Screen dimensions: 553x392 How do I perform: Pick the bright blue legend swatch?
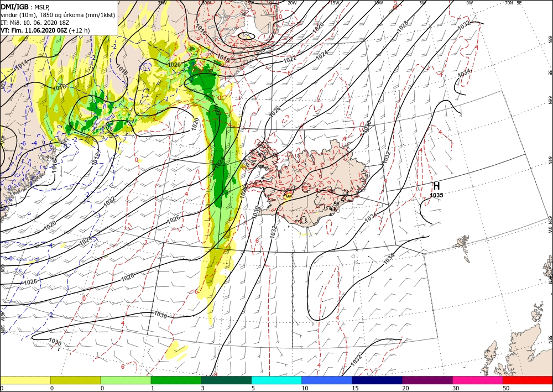point(327,380)
